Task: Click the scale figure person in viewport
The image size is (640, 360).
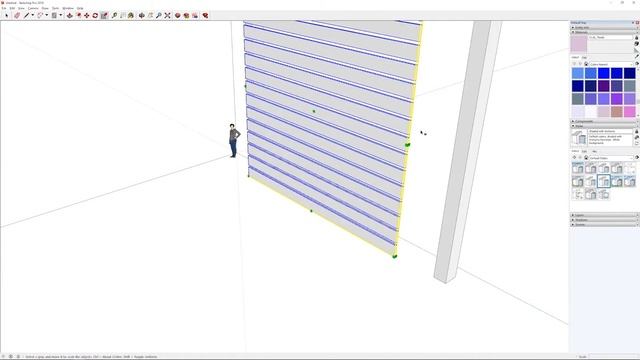Action: pos(233,140)
